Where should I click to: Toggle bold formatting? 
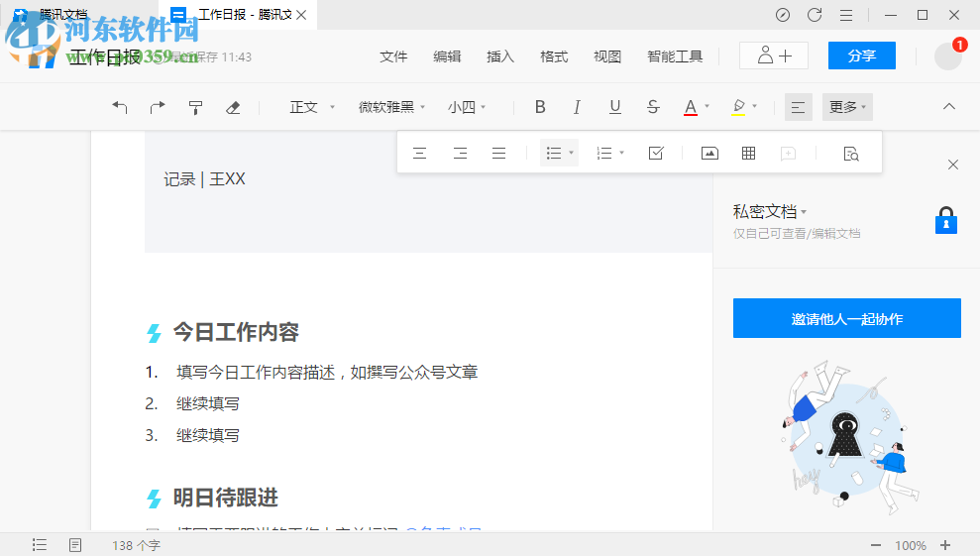pos(540,108)
